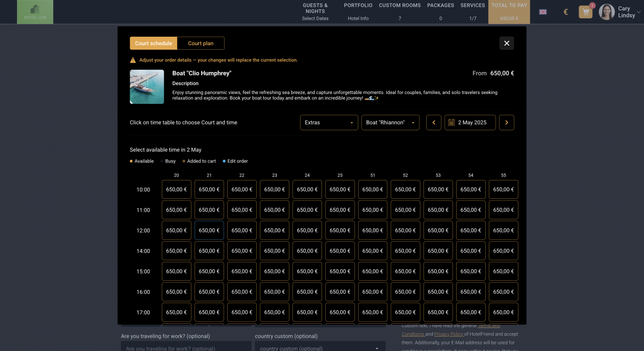The height and width of the screenshot is (351, 644).
Task: Go to the previous date arrow
Action: tap(434, 123)
